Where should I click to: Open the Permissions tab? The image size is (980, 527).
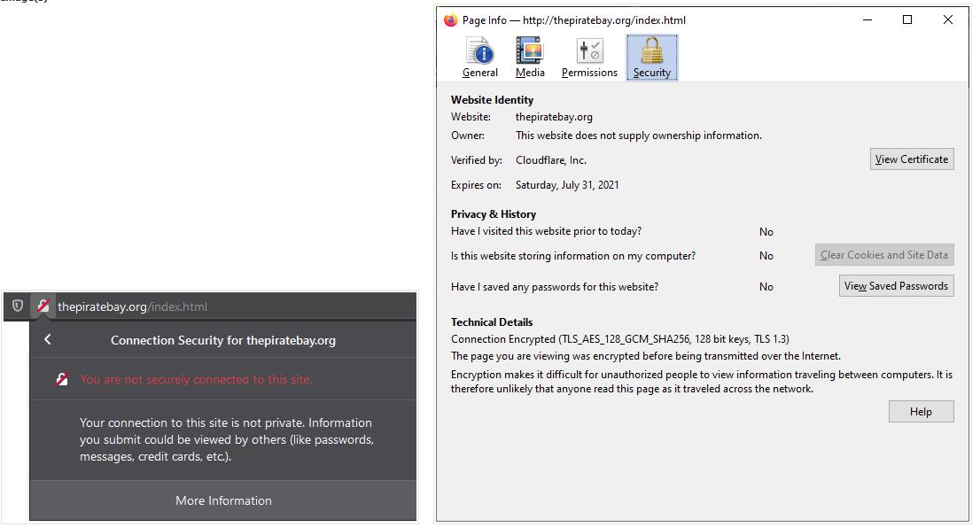[589, 58]
